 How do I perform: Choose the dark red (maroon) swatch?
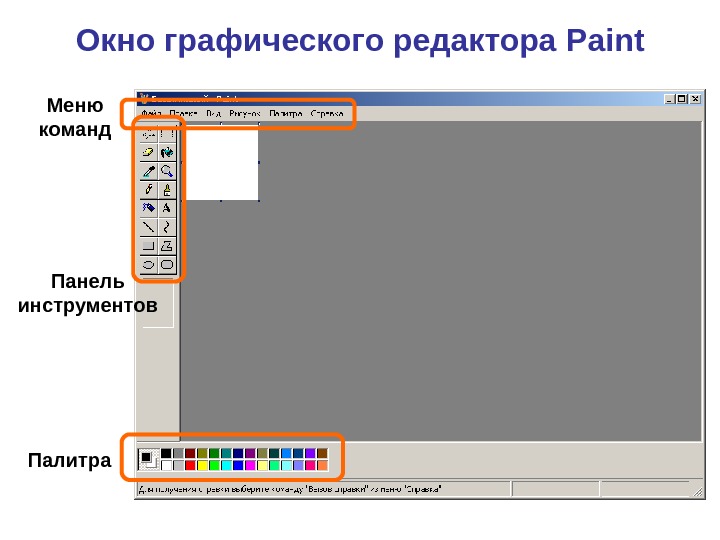190,454
